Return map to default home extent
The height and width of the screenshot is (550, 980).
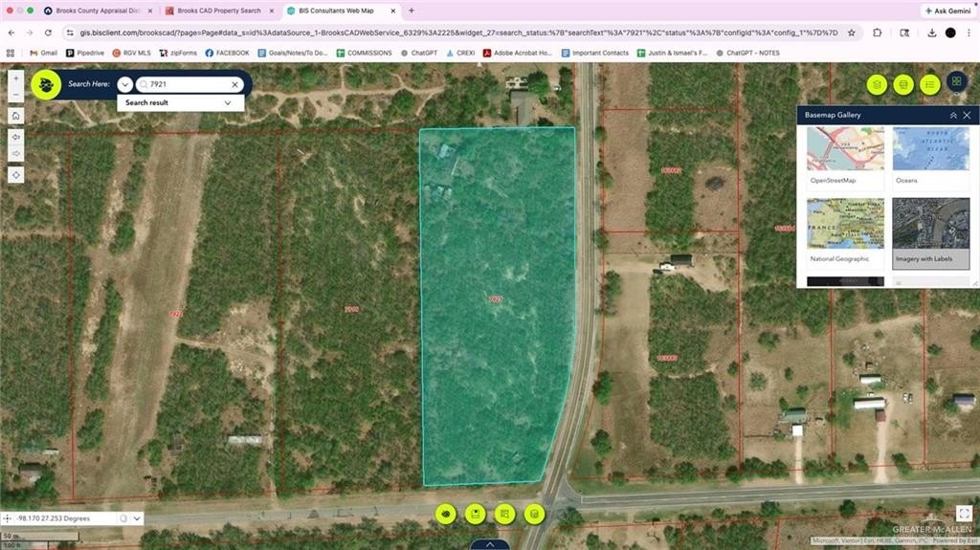click(15, 116)
